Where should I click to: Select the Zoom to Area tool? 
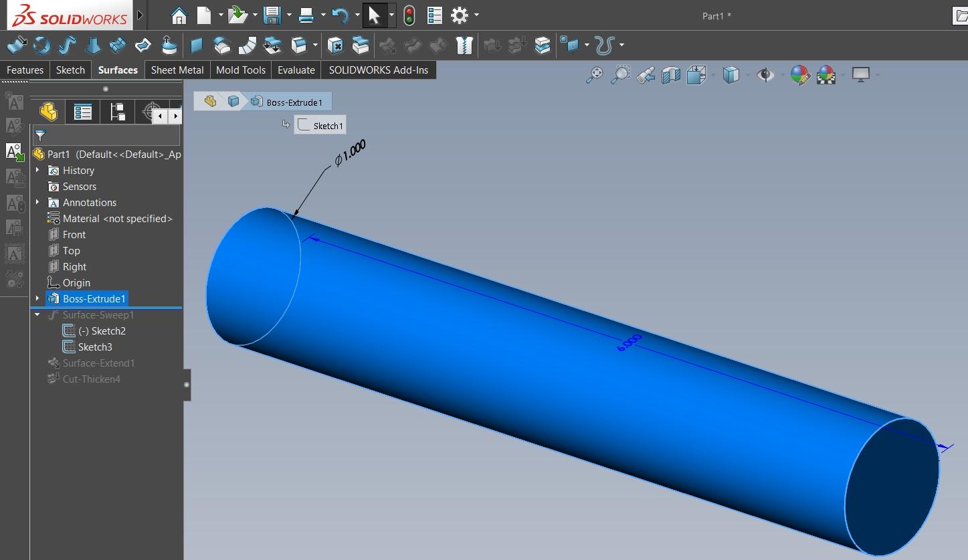[x=621, y=75]
